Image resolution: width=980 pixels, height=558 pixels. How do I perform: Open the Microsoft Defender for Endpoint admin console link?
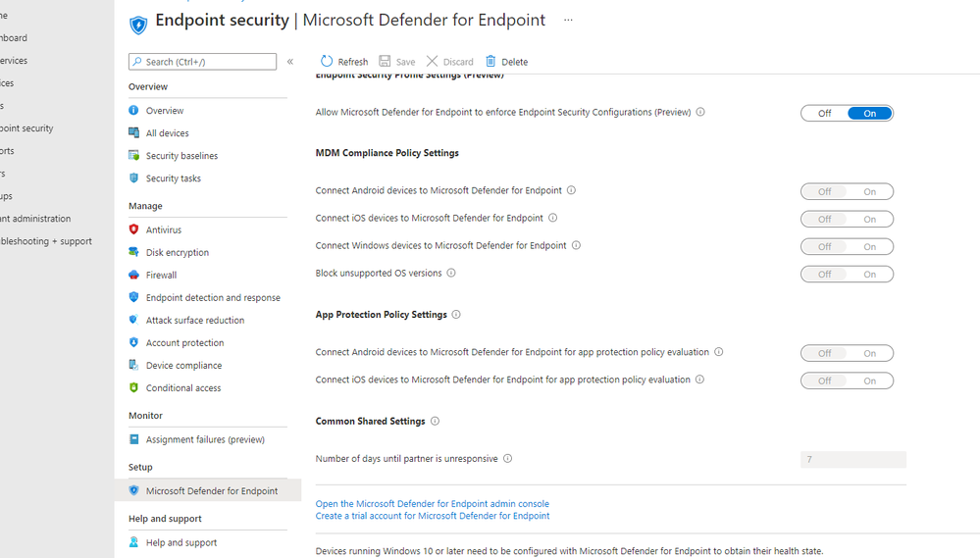pyautogui.click(x=432, y=504)
